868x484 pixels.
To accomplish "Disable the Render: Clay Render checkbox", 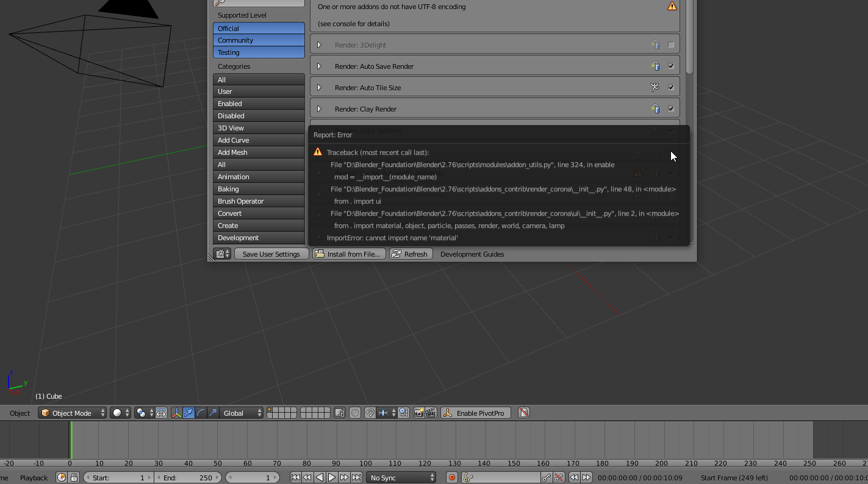I will click(x=671, y=109).
